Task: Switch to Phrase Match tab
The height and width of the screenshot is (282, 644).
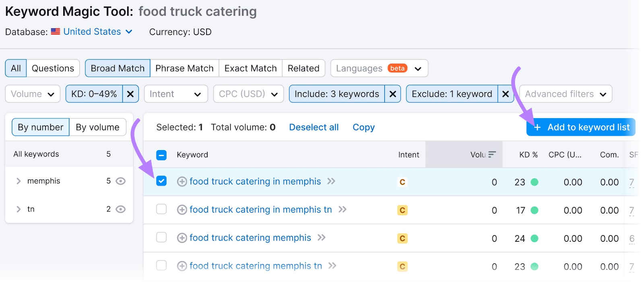Action: 184,68
